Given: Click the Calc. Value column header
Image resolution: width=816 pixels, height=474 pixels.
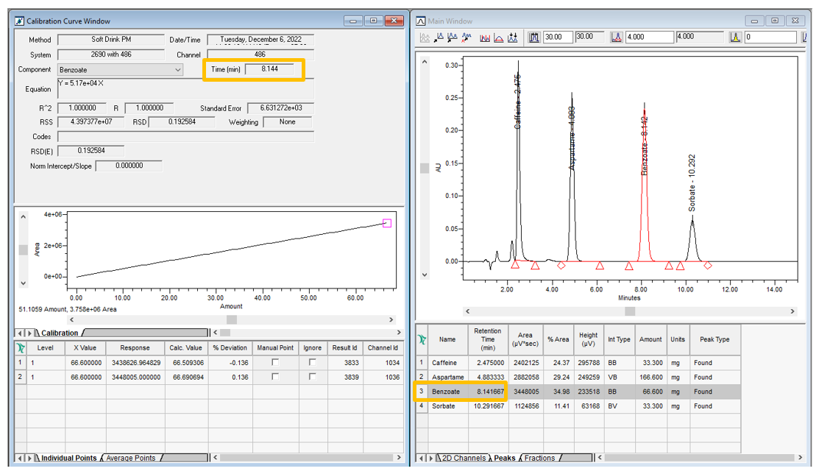Looking at the screenshot, I should (186, 348).
